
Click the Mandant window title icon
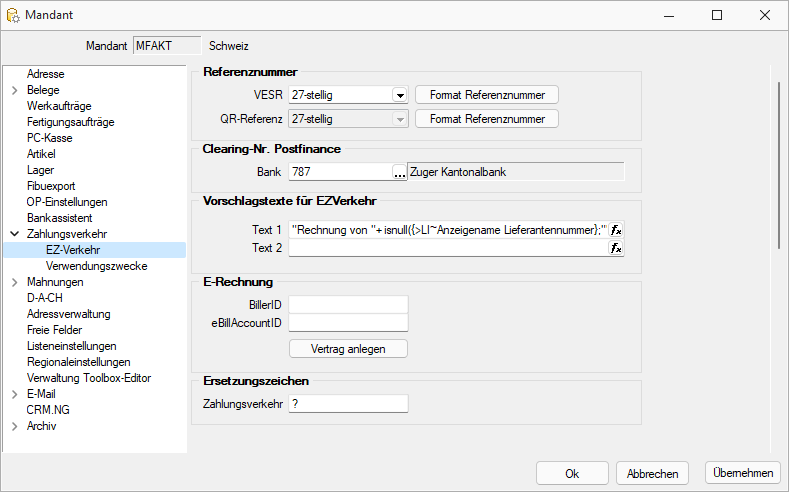point(13,15)
